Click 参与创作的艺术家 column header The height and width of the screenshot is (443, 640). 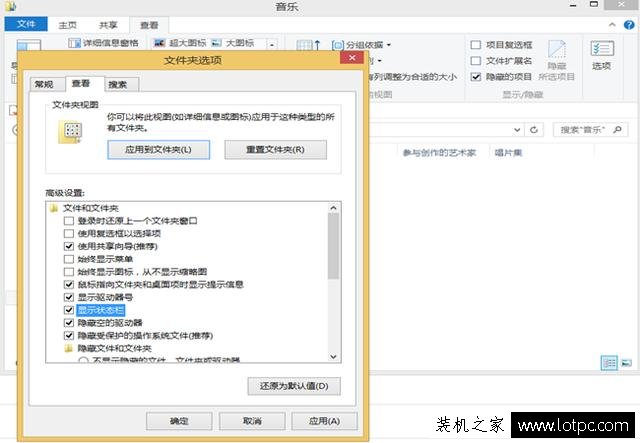(x=439, y=153)
